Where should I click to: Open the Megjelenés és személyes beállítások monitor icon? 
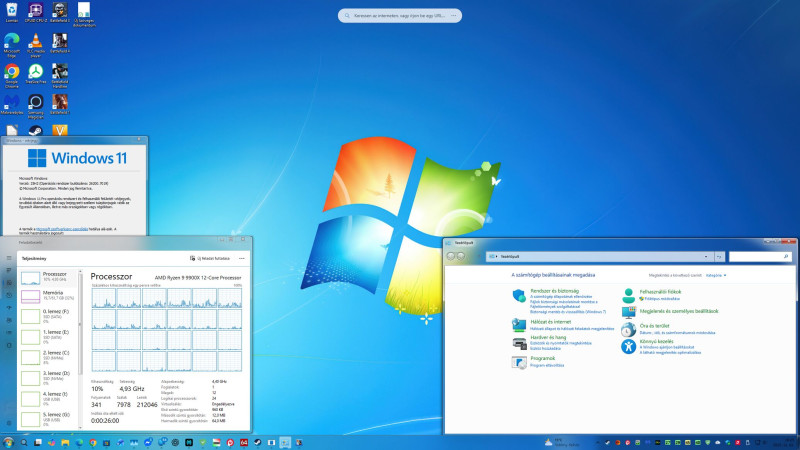(629, 312)
